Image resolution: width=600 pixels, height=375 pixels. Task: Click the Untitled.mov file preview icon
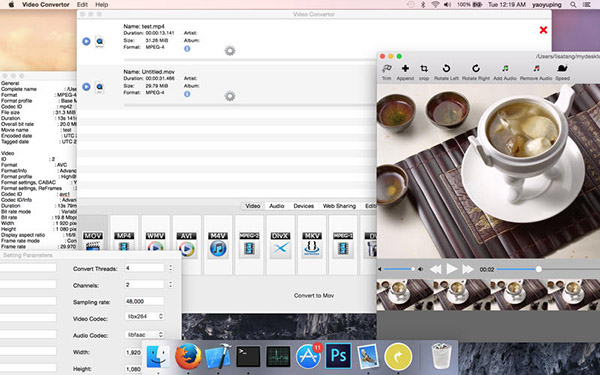click(99, 87)
